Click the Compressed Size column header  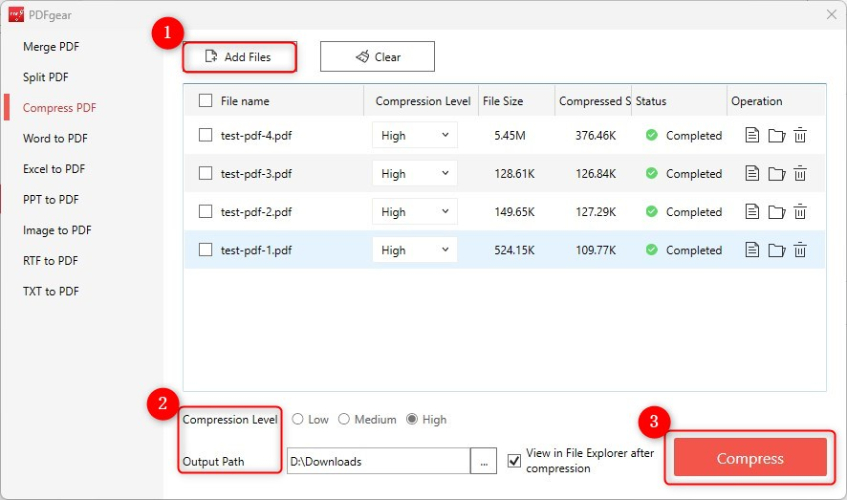pos(594,101)
